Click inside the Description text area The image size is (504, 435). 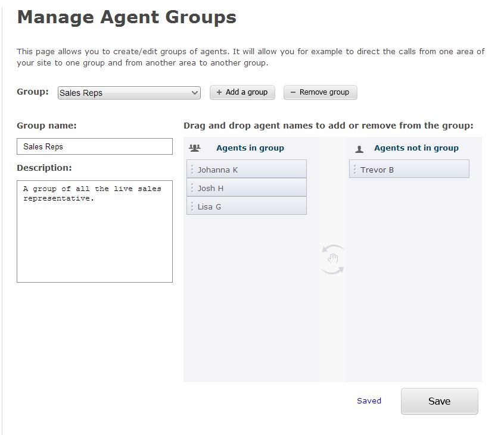coord(95,231)
